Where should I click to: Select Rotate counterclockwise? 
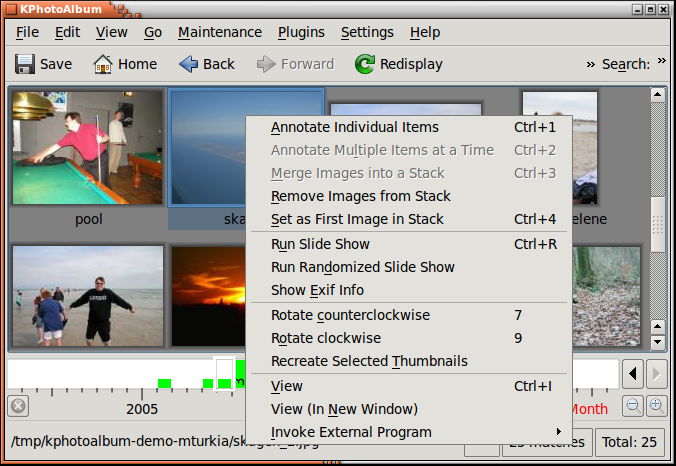coord(409,315)
